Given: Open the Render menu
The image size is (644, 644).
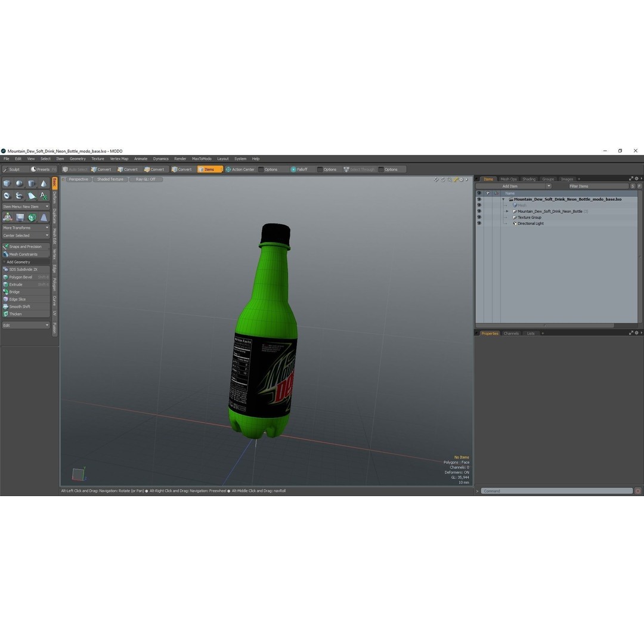Looking at the screenshot, I should 180,159.
